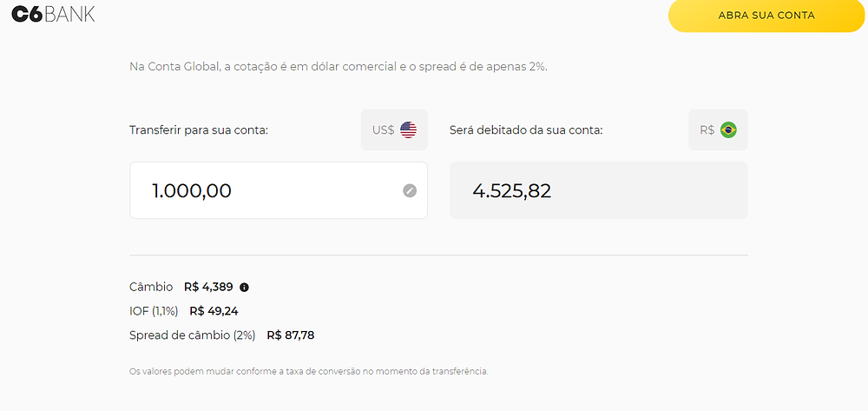Click the 1.000,00 transfer amount input
The image size is (868, 411).
click(279, 190)
